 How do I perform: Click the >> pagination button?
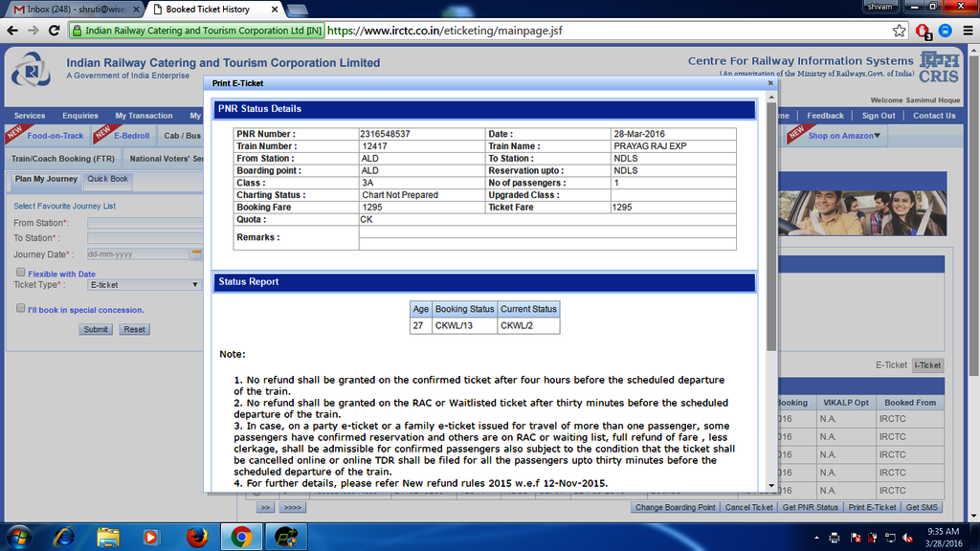(x=265, y=507)
